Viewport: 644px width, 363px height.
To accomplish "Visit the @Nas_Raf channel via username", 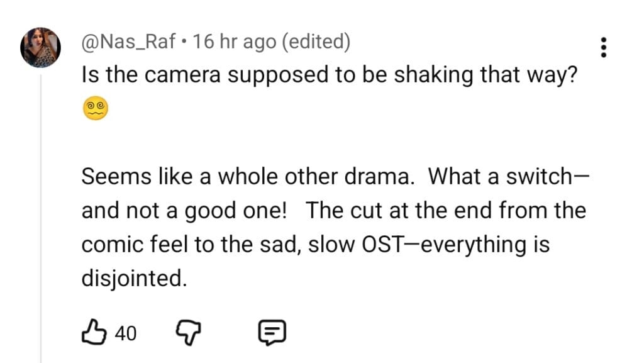I will pyautogui.click(x=128, y=42).
